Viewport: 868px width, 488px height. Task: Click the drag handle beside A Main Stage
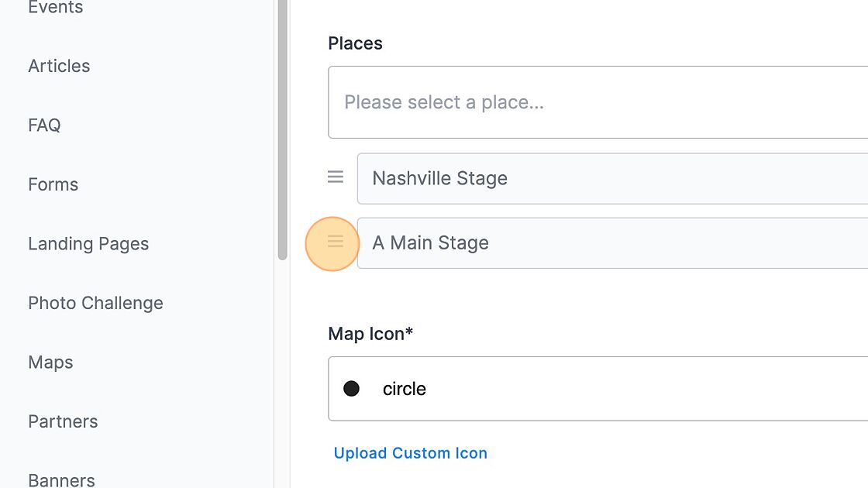coord(336,242)
